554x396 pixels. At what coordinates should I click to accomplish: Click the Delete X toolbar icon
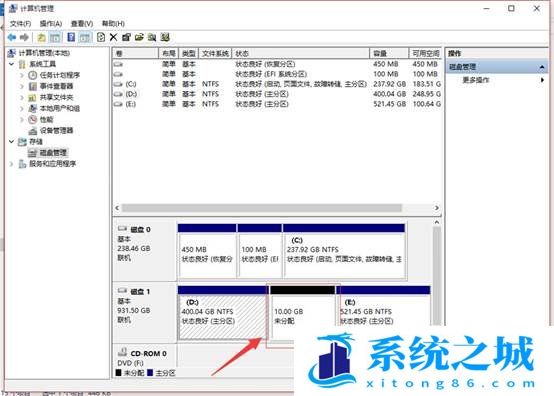[113, 37]
